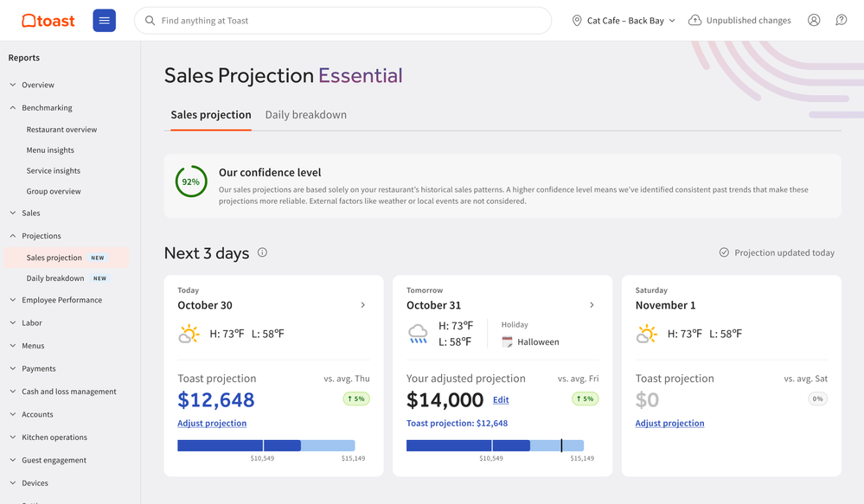Open the user profile icon
The height and width of the screenshot is (504, 864).
pyautogui.click(x=814, y=21)
